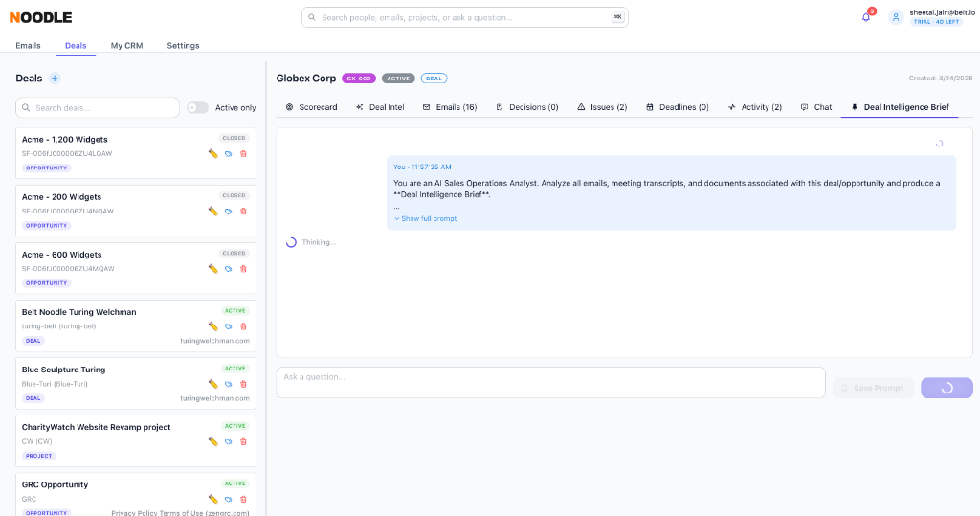The image size is (980, 516).
Task: Open the Chat tab
Action: click(816, 107)
